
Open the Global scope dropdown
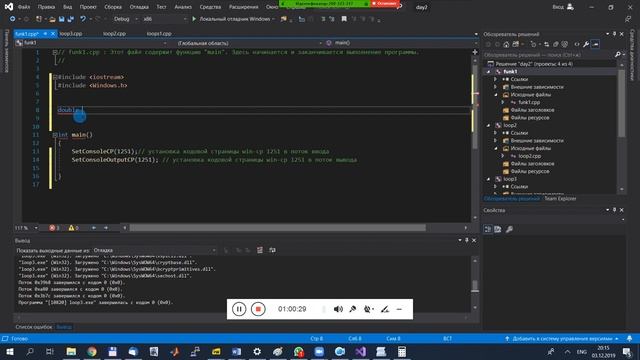(249, 43)
